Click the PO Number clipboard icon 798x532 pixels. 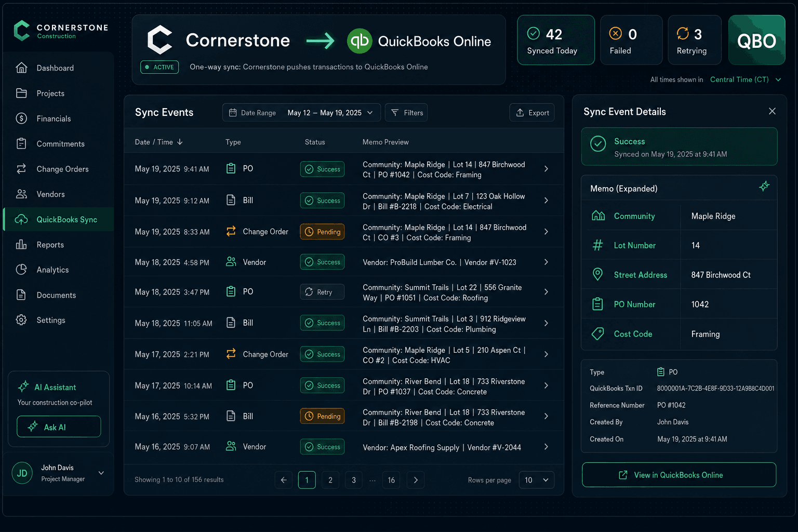tap(598, 304)
